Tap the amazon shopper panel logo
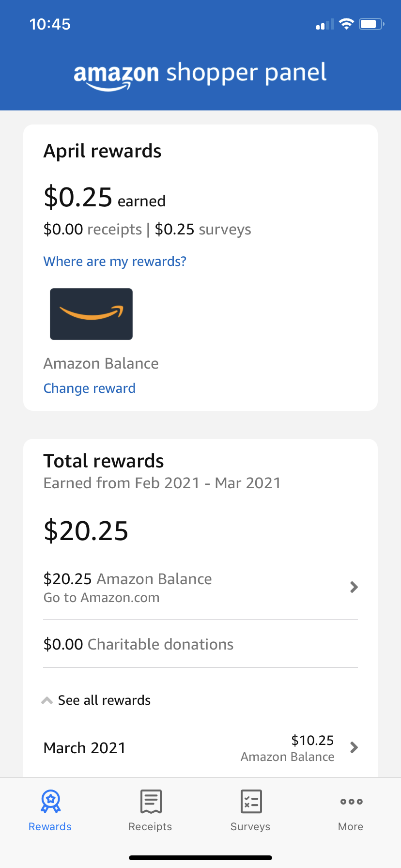401x868 pixels. click(x=200, y=74)
